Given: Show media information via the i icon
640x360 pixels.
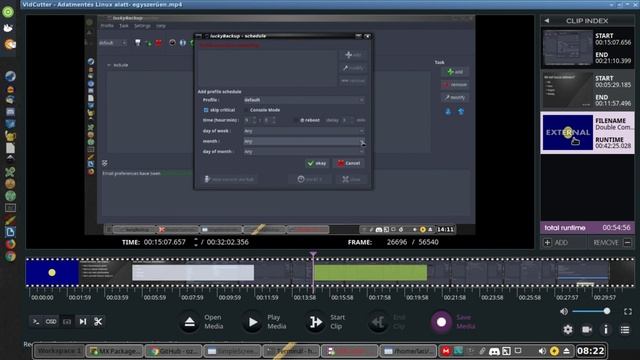Looking at the screenshot, I should tap(606, 329).
